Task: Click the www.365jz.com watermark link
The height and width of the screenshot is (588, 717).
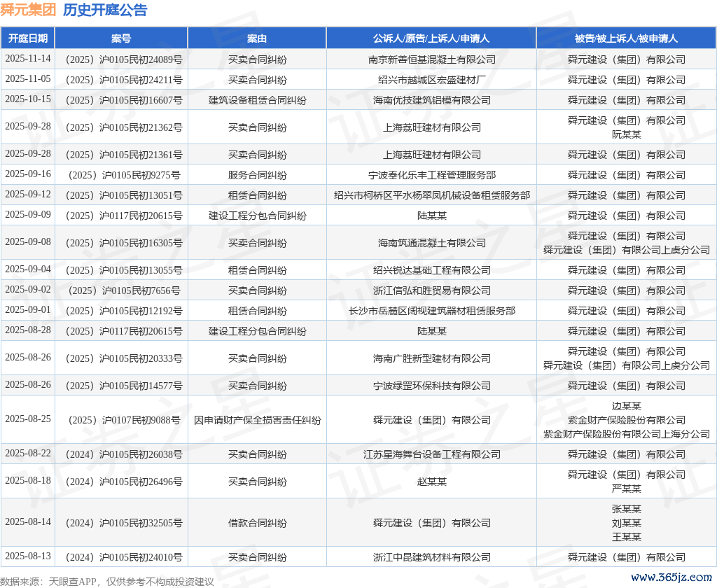Action: pos(671,577)
